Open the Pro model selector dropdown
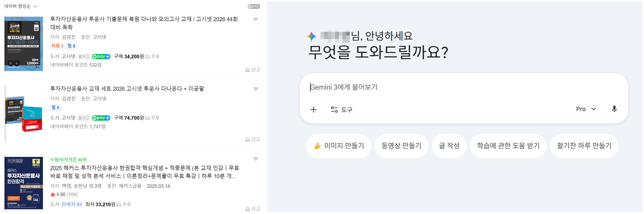This screenshot has height=214, width=644. point(586,109)
